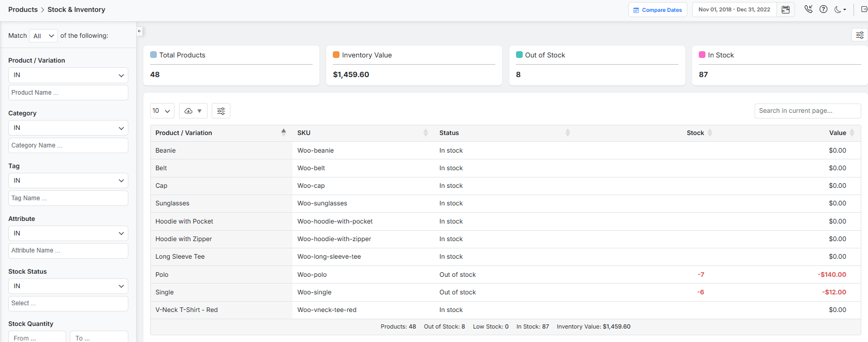
Task: Open the help question mark icon
Action: click(x=823, y=9)
